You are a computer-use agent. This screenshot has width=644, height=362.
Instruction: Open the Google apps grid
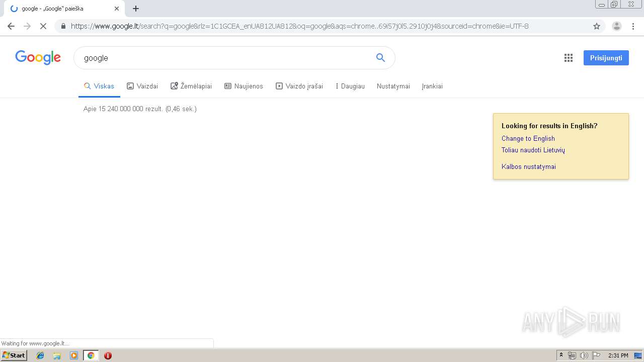click(x=569, y=58)
